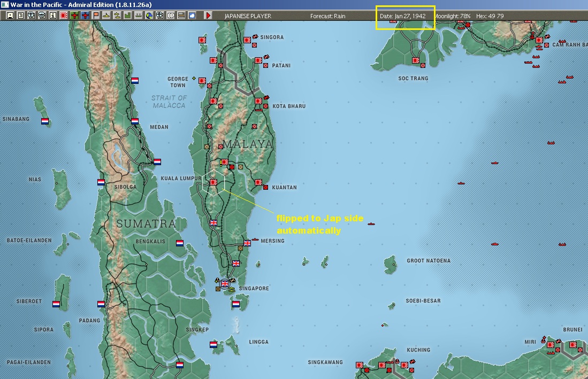
Task: Select the Japanese base at Patani
Action: [258, 60]
